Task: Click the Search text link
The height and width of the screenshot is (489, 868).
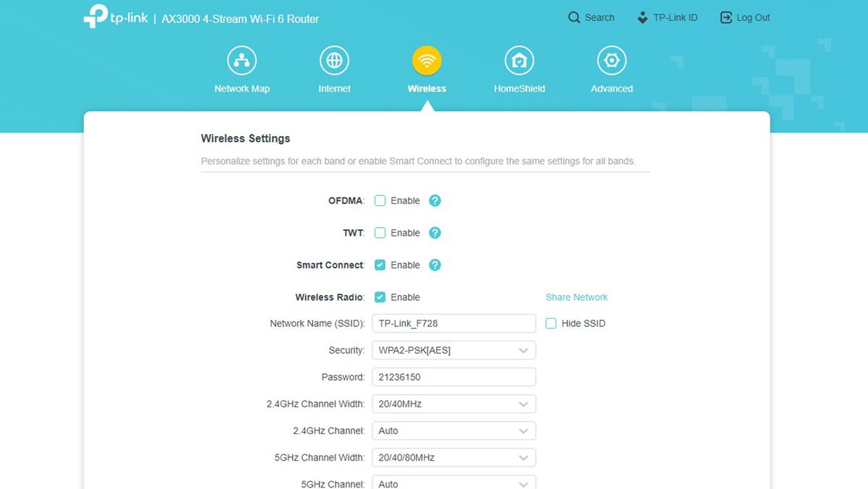Action: pos(600,17)
